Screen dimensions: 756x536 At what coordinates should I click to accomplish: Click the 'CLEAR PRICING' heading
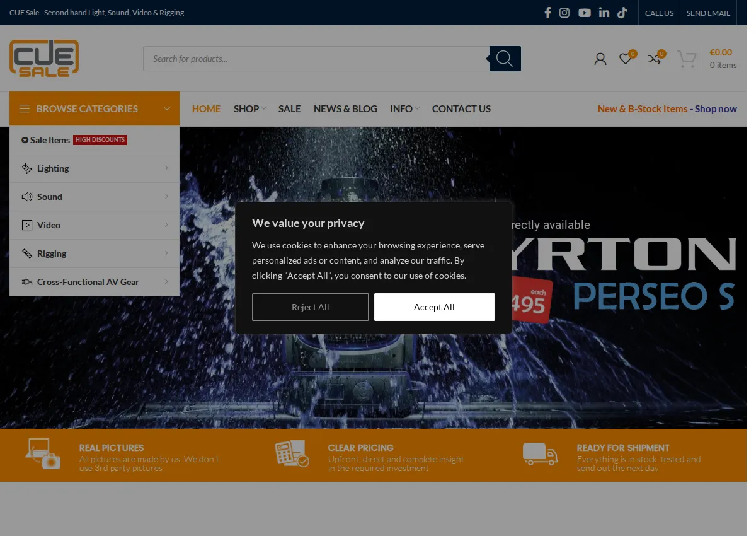pyautogui.click(x=361, y=448)
